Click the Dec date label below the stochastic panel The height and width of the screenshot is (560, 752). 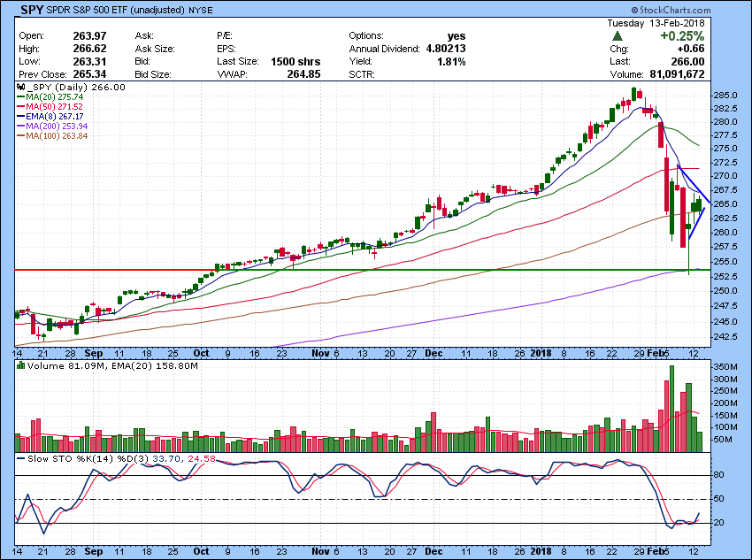point(434,551)
